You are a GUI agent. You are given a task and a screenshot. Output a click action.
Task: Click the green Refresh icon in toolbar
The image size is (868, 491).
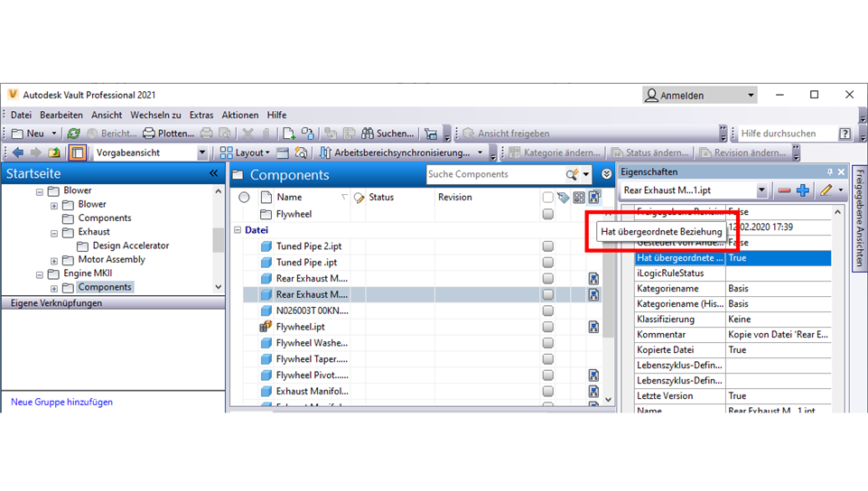[74, 134]
